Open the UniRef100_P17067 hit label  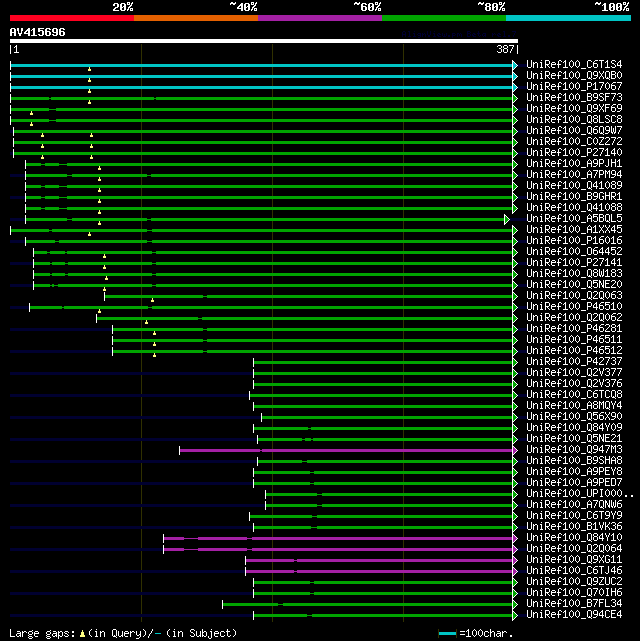click(574, 87)
